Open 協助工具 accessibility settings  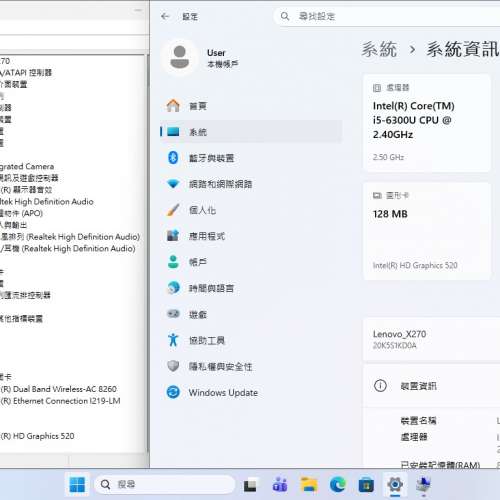tap(251, 340)
